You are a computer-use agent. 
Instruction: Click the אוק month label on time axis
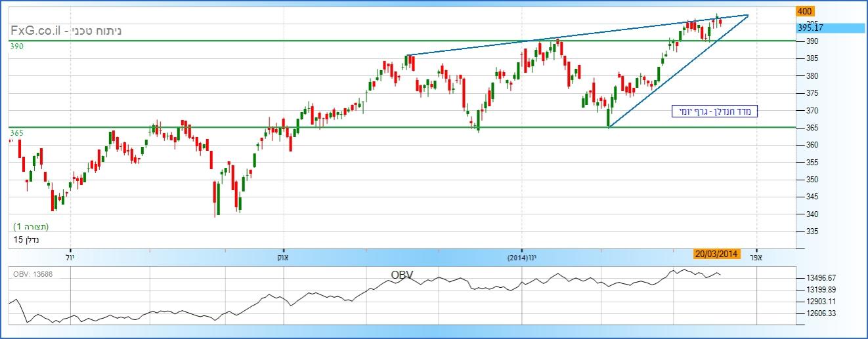[284, 258]
